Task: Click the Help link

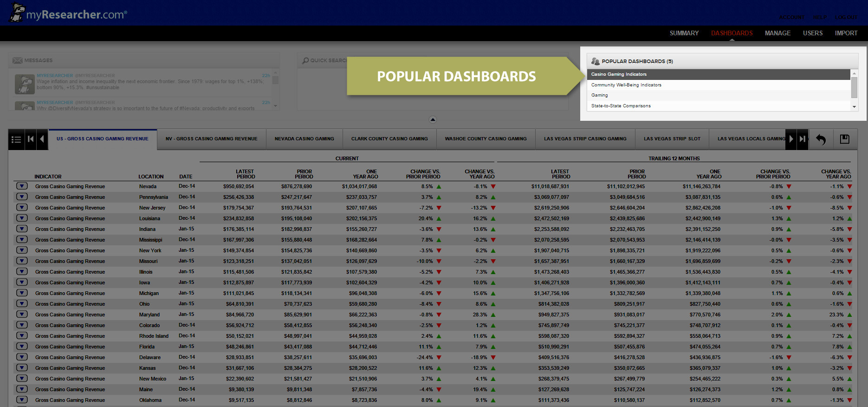Action: pos(820,17)
